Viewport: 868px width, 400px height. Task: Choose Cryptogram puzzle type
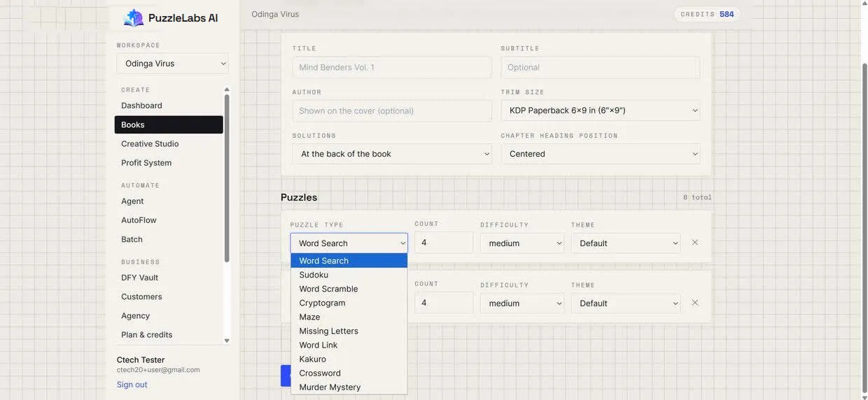click(x=349, y=303)
